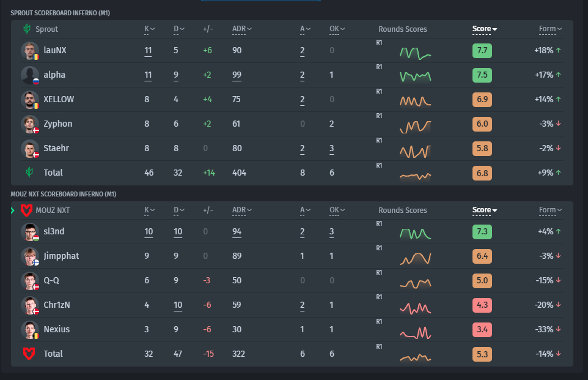Open XELLOW player profile link
The image size is (588, 380).
pos(59,99)
